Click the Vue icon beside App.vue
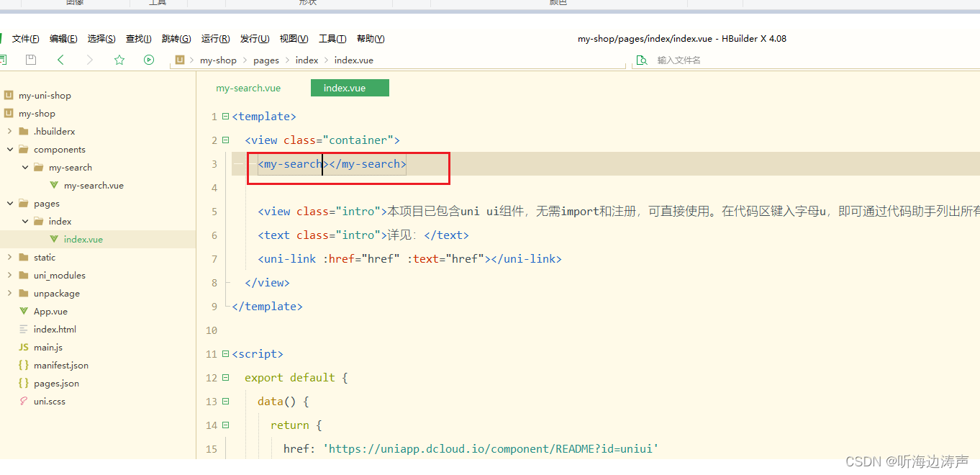This screenshot has height=475, width=980. 24,311
